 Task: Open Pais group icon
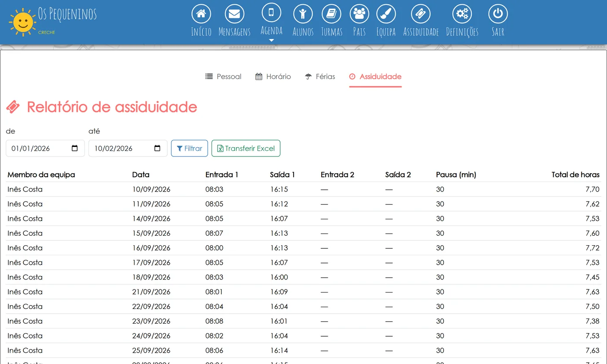pos(359,14)
